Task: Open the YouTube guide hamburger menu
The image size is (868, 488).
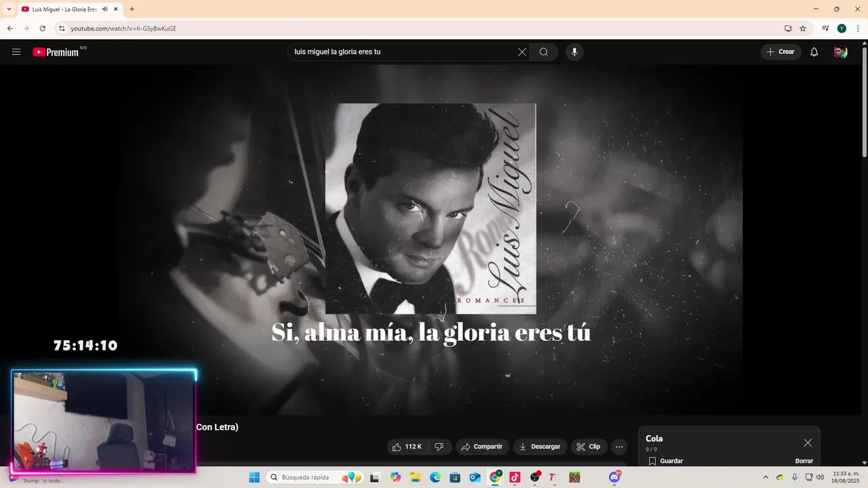Action: click(16, 52)
